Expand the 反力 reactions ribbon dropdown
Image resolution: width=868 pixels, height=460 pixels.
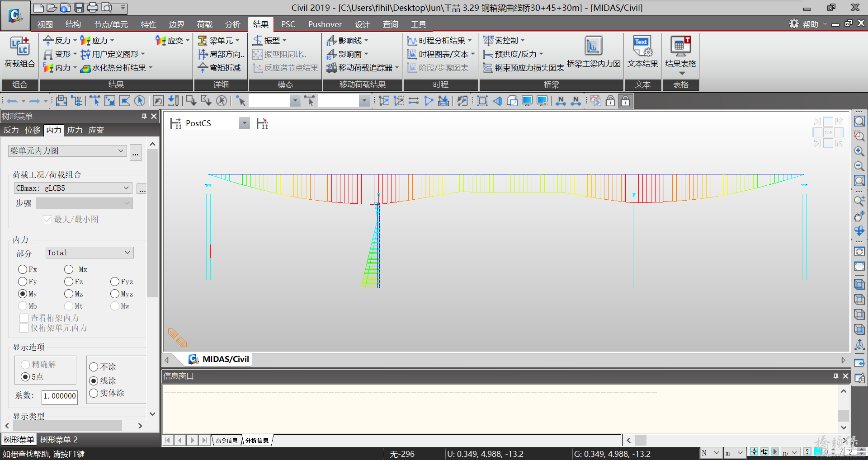click(x=75, y=41)
